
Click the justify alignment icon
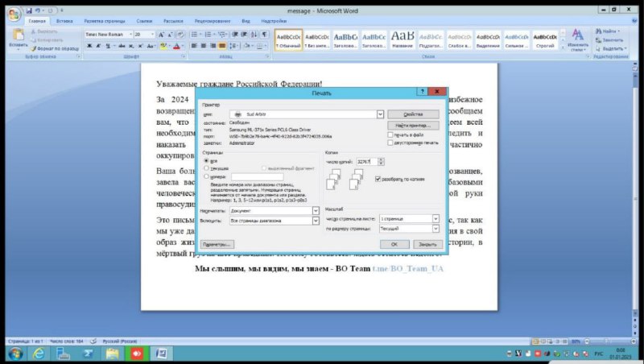pos(222,46)
